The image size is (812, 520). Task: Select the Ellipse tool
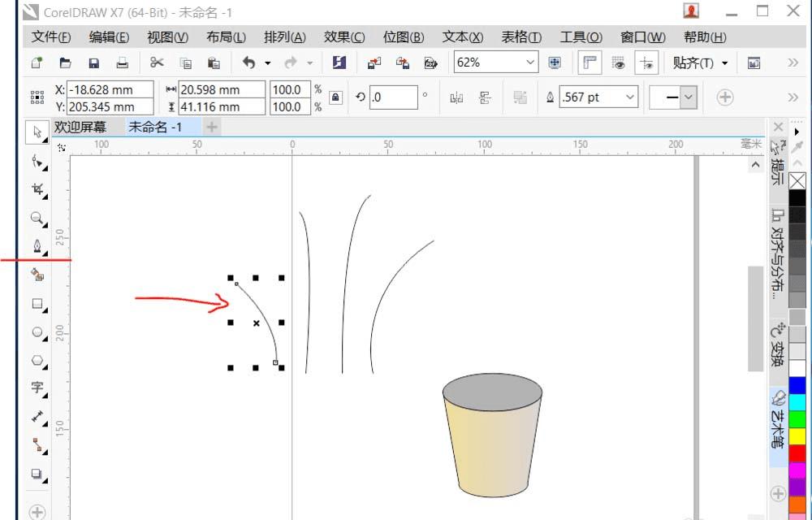point(37,332)
